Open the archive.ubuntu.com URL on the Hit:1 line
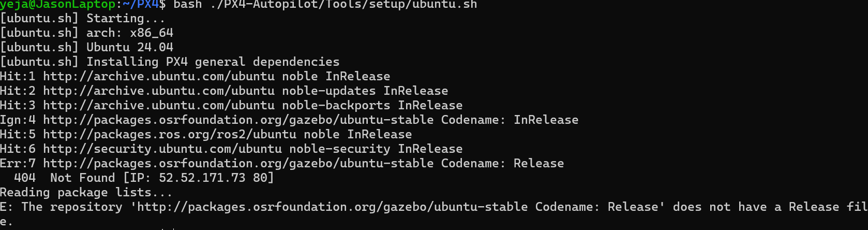This screenshot has height=230, width=868. [x=158, y=77]
